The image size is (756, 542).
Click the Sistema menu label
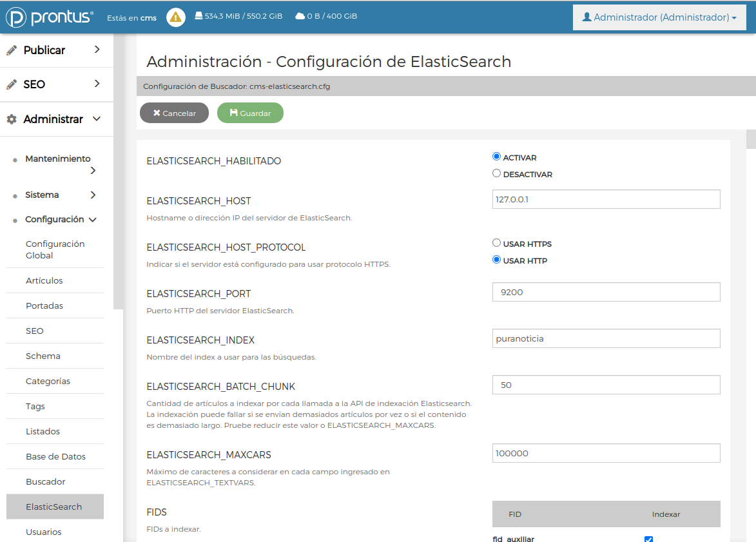click(x=42, y=195)
